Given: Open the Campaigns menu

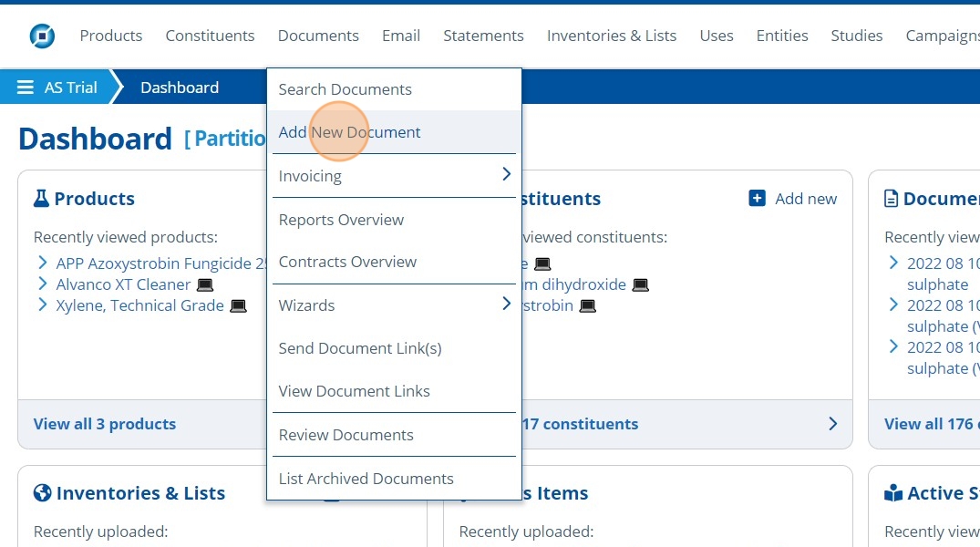Looking at the screenshot, I should [x=943, y=36].
